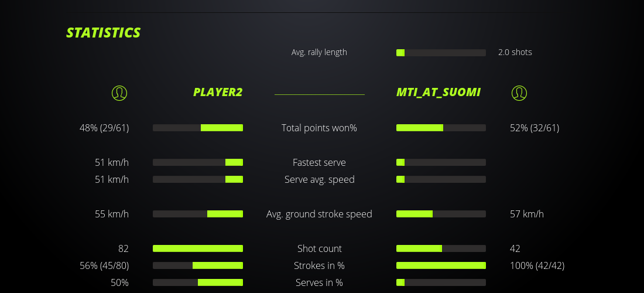Click the Avg. ground stroke speed label

tap(319, 214)
